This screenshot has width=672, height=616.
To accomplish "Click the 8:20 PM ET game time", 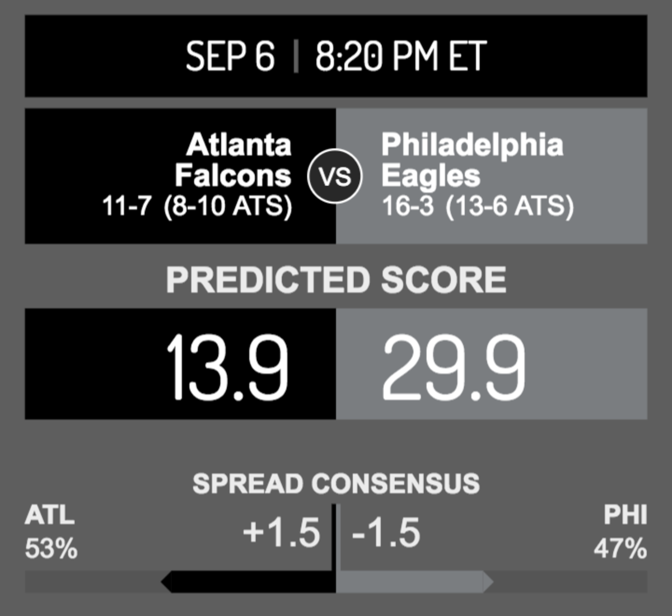I will coord(400,56).
